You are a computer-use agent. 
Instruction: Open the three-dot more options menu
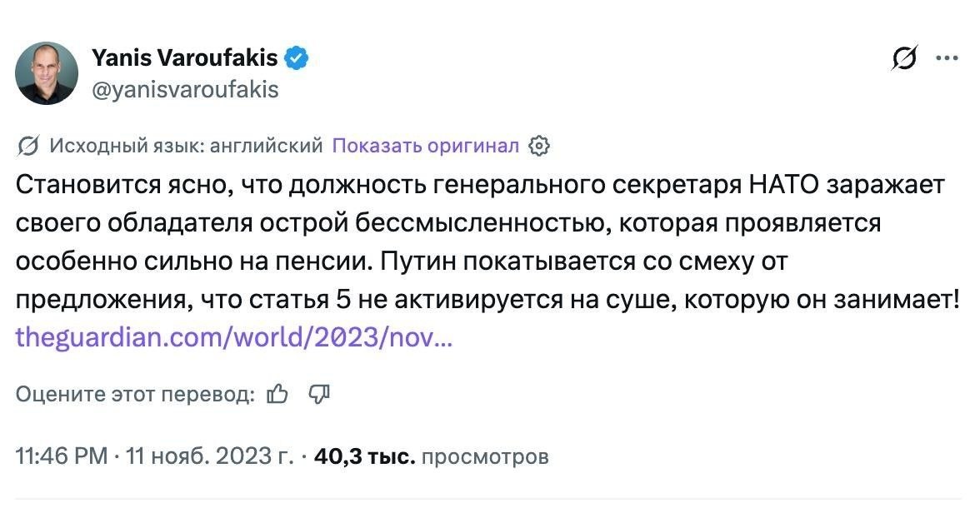pyautogui.click(x=947, y=58)
